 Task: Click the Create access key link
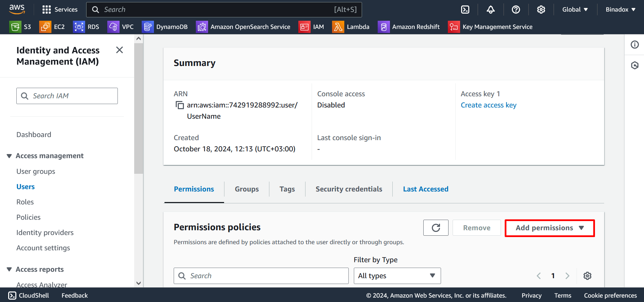[x=488, y=105]
